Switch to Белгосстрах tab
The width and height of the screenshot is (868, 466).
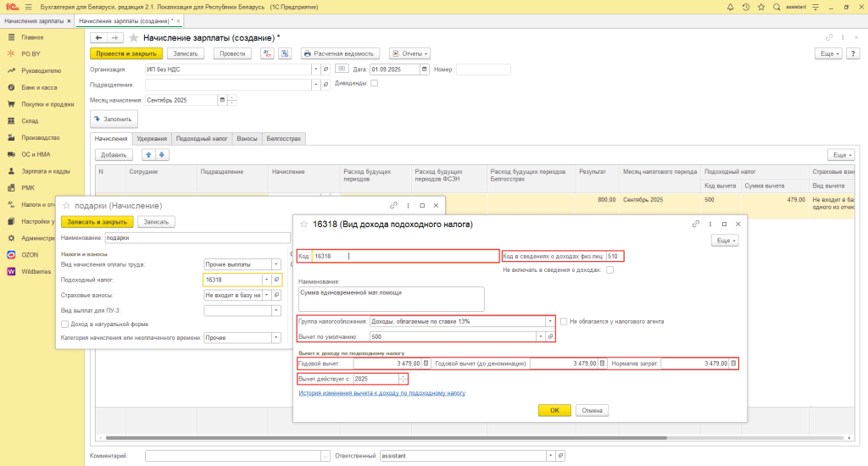point(283,139)
